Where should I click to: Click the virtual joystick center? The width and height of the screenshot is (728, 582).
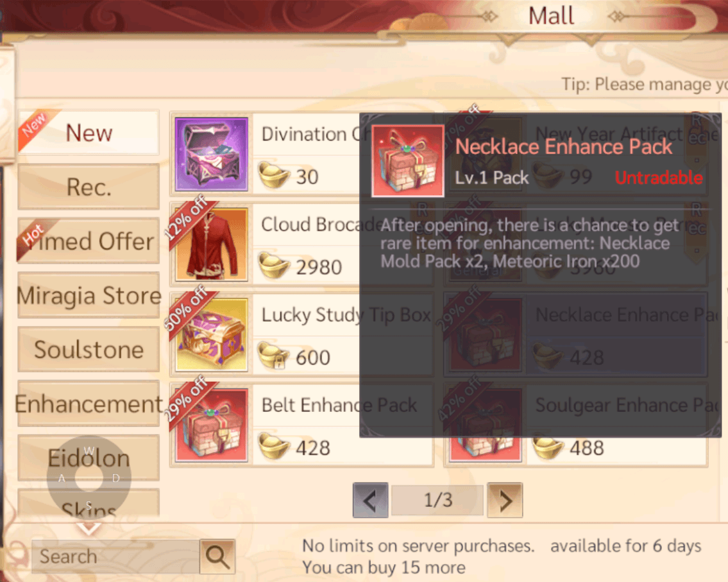(89, 478)
